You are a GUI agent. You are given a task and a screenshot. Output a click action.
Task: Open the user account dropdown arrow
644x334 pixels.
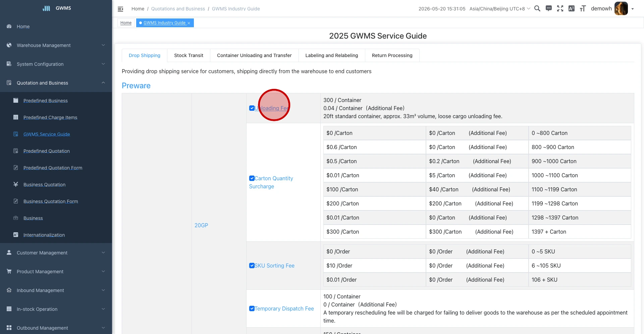[x=633, y=9]
